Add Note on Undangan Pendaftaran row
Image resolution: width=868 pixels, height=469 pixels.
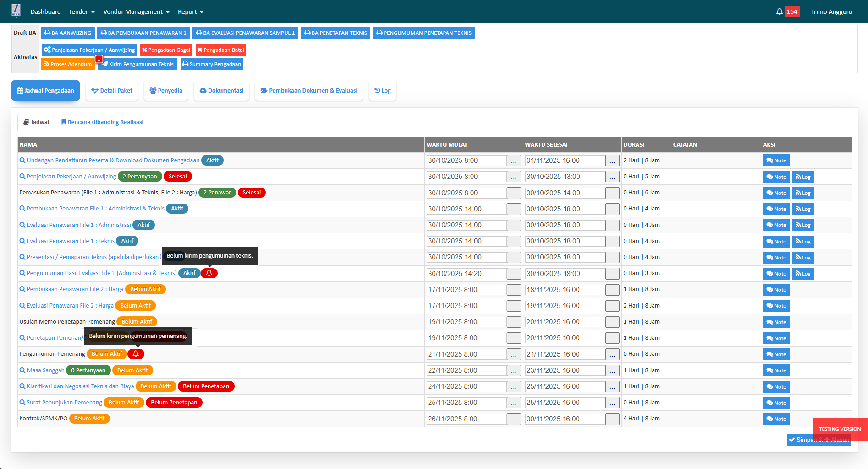tap(776, 160)
